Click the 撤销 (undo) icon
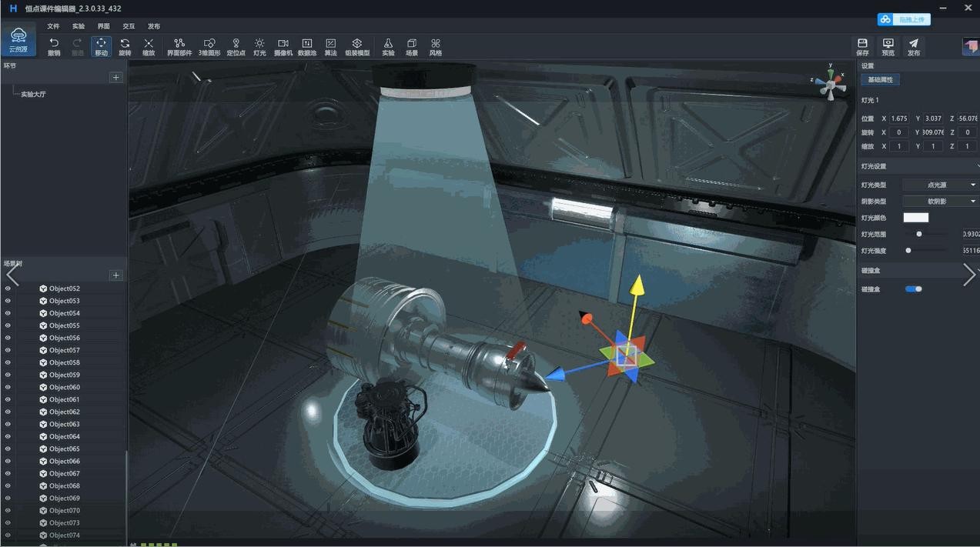Screen dimensions: 980x547 (54, 46)
